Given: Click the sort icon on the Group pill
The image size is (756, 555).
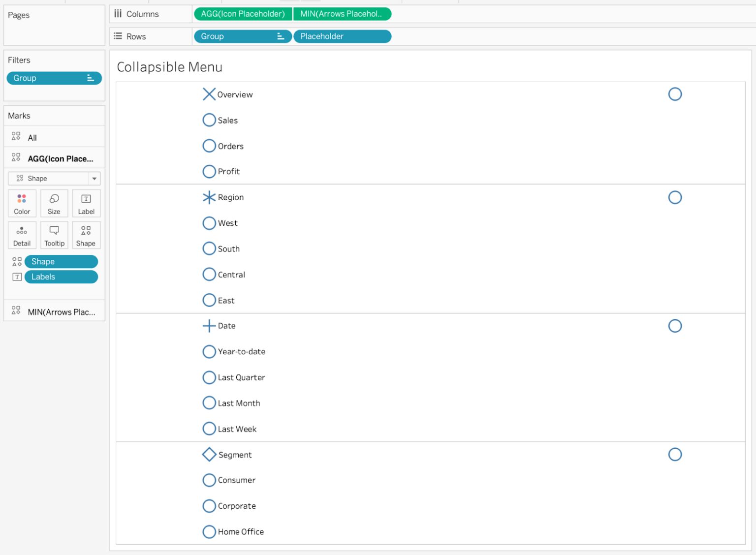Looking at the screenshot, I should 280,36.
